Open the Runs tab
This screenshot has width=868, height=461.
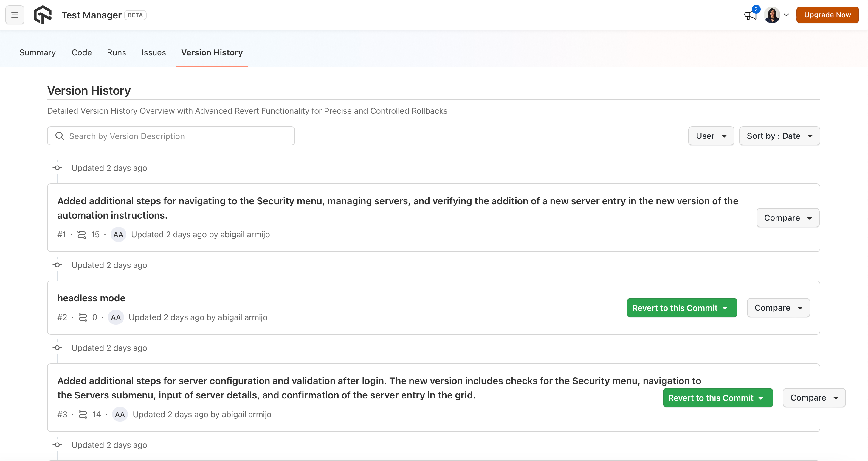pyautogui.click(x=117, y=52)
